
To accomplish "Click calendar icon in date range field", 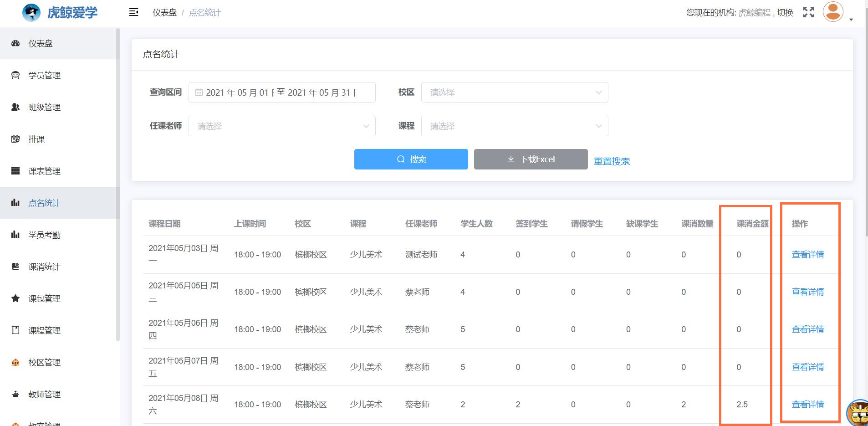I will pyautogui.click(x=199, y=92).
